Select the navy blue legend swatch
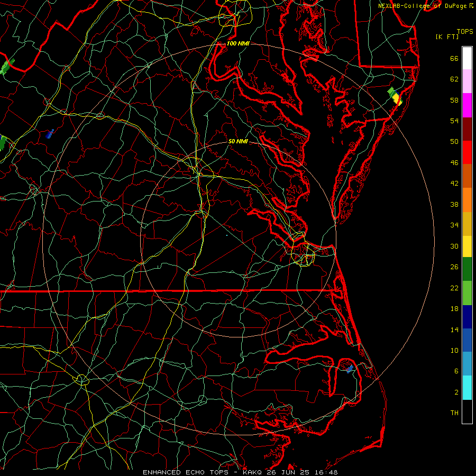 467,317
